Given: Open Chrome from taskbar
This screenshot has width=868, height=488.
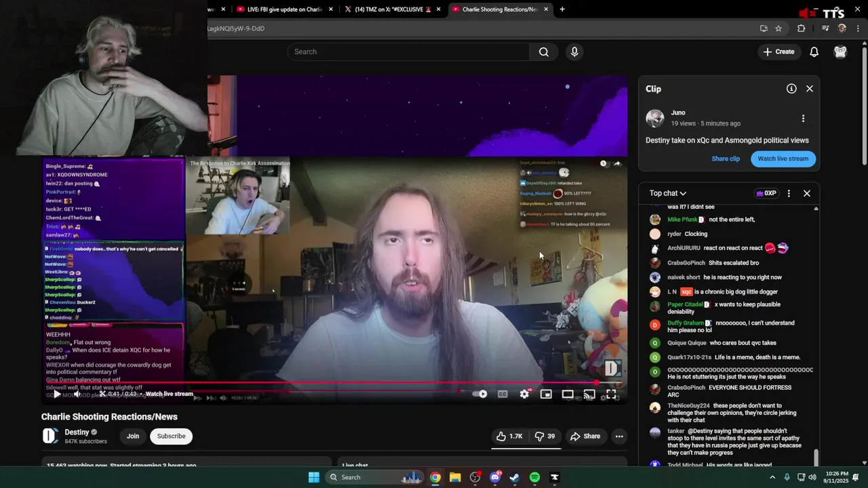Looking at the screenshot, I should 435,477.
